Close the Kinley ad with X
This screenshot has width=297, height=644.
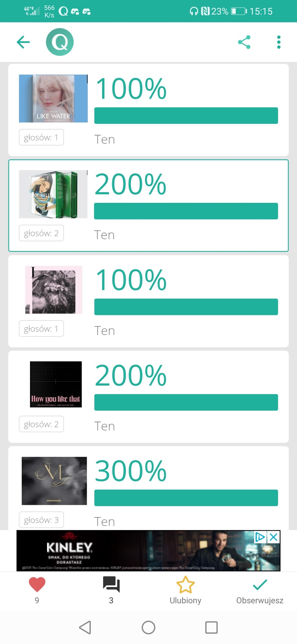pos(273,537)
